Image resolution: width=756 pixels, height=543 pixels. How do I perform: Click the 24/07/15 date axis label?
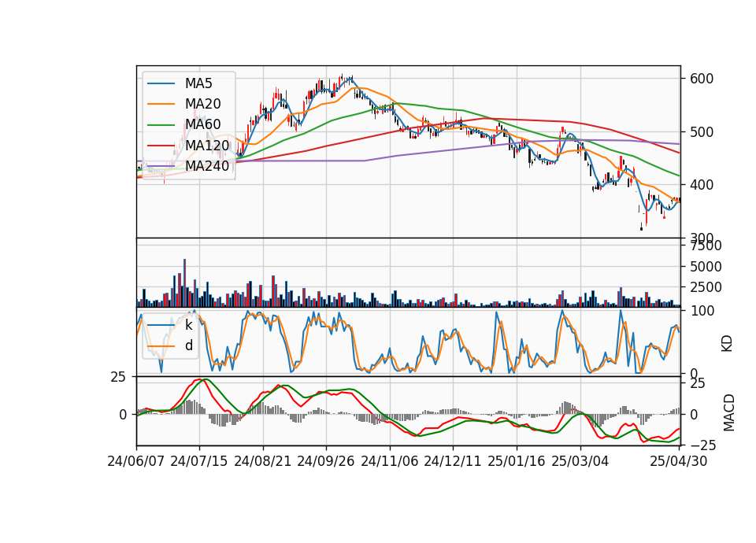coord(199,461)
